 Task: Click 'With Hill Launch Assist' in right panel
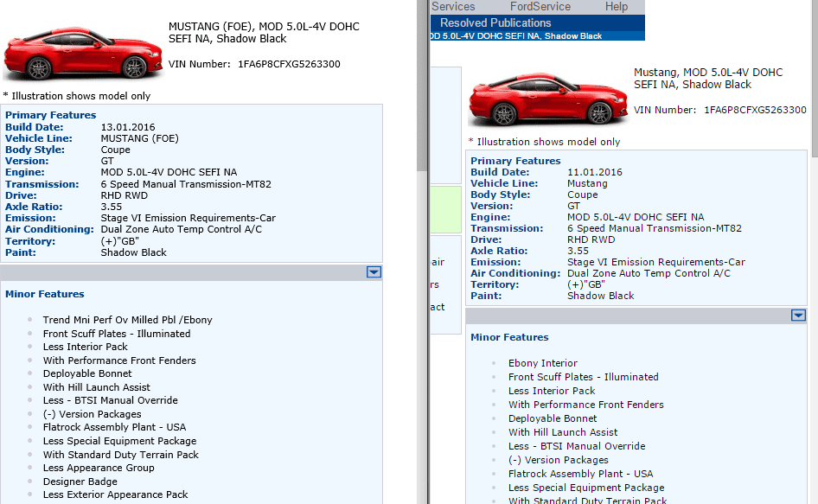pos(563,432)
